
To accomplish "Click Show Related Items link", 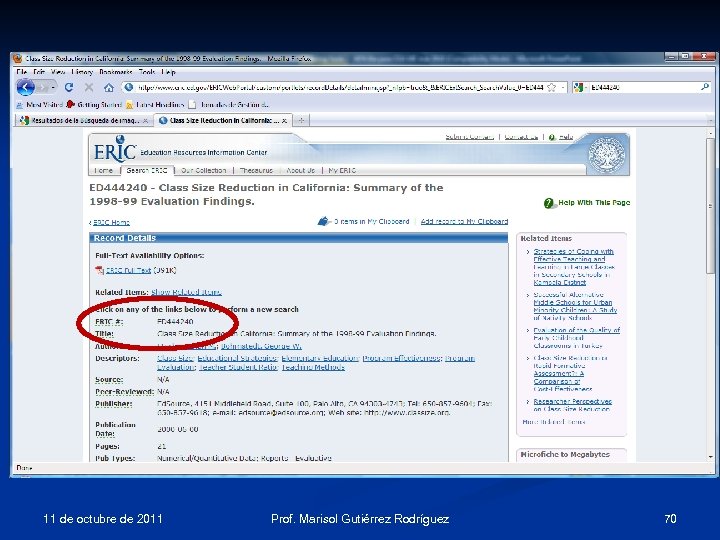I will coord(186,292).
